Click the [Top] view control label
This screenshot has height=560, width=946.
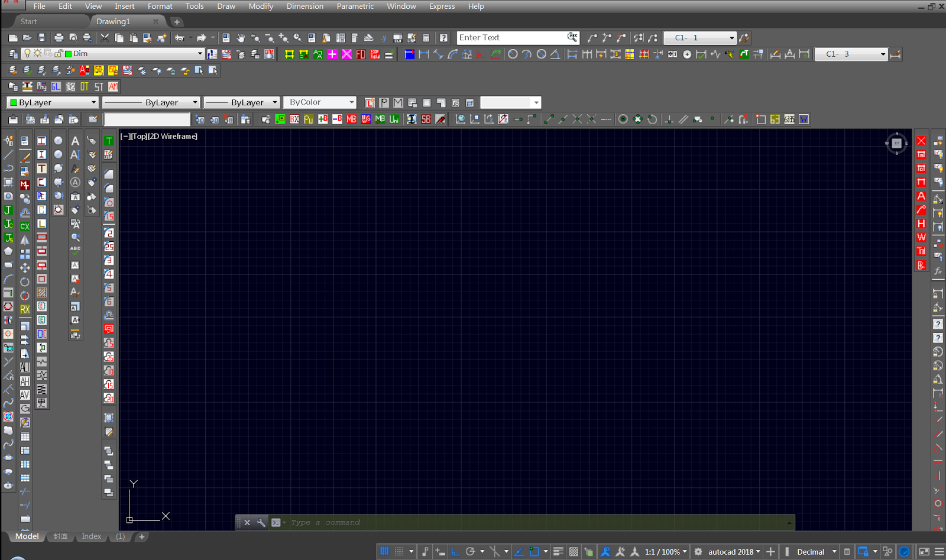click(138, 136)
